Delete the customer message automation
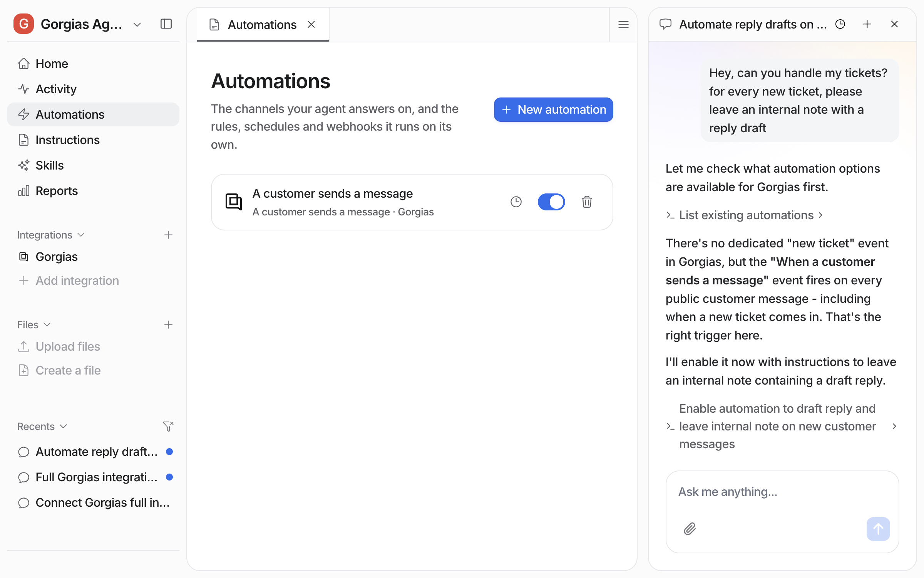This screenshot has height=578, width=924. 587,202
